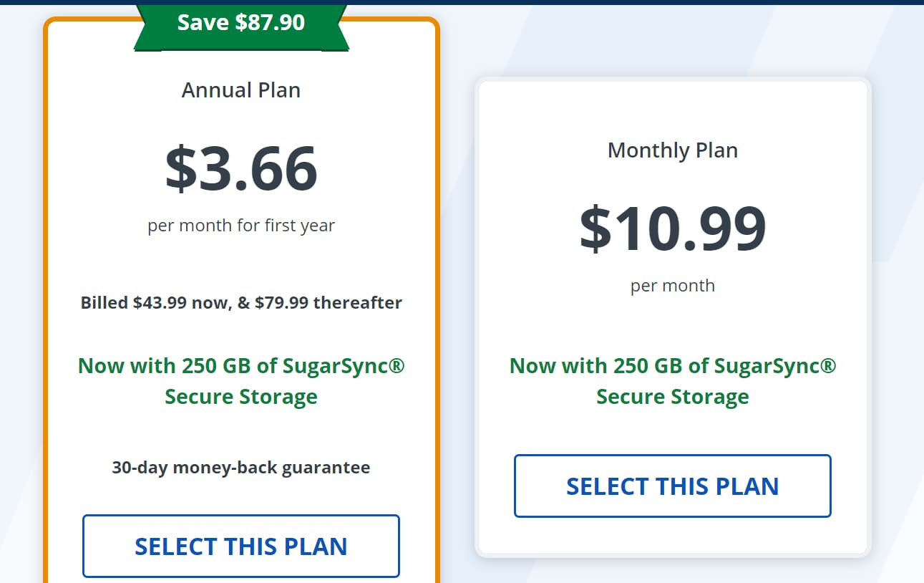
Task: Click Monthly Plan's 'Secure Storage' text
Action: pyautogui.click(x=672, y=397)
